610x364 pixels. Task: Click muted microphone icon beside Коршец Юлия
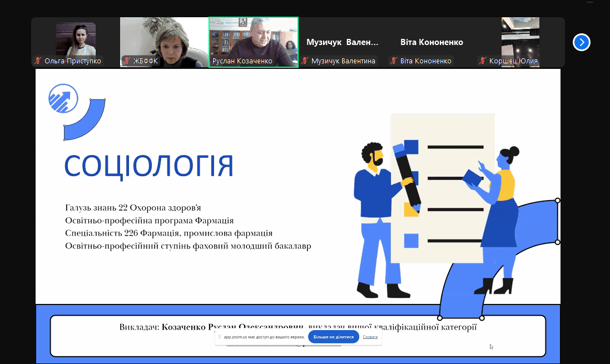coord(483,61)
